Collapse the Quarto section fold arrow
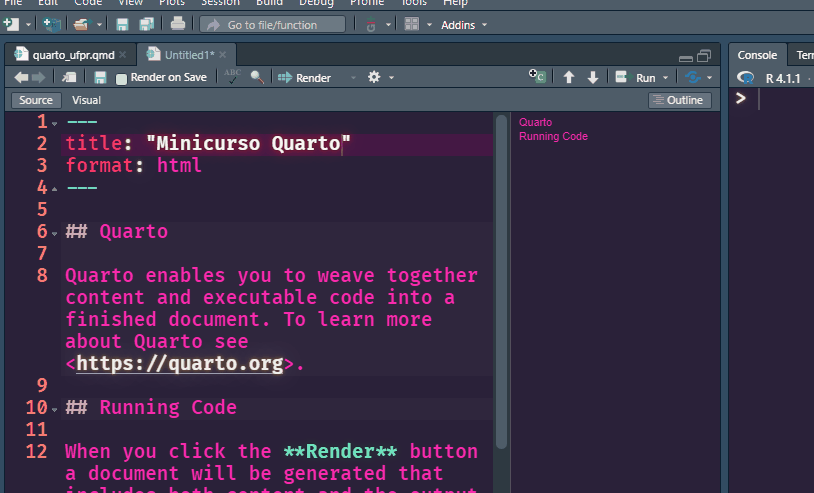Viewport: 814px width, 493px height. [x=54, y=233]
